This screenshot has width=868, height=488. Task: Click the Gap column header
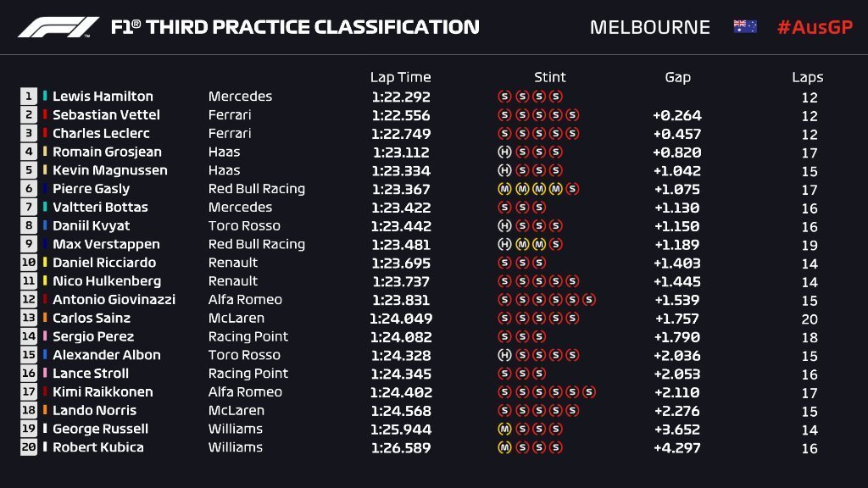pos(677,77)
